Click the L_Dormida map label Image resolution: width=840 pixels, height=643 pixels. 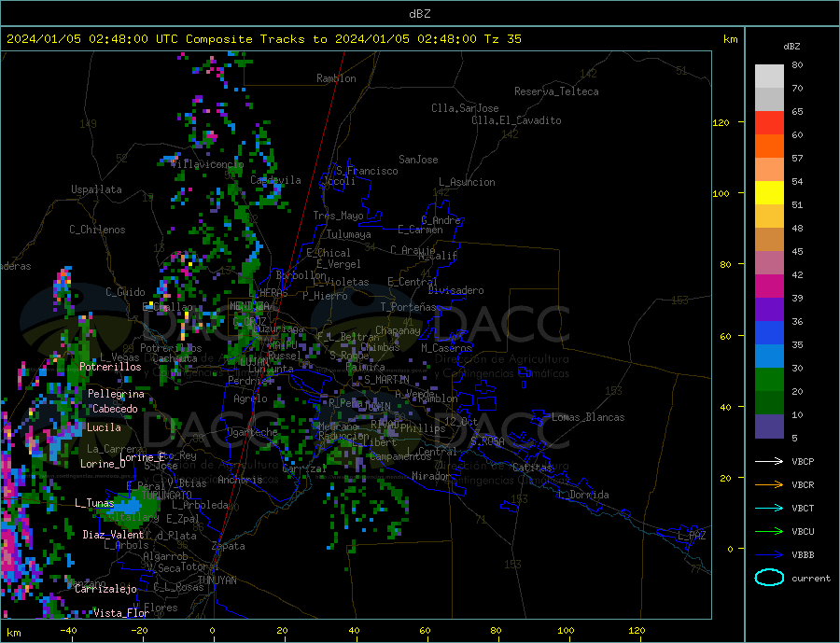[584, 495]
